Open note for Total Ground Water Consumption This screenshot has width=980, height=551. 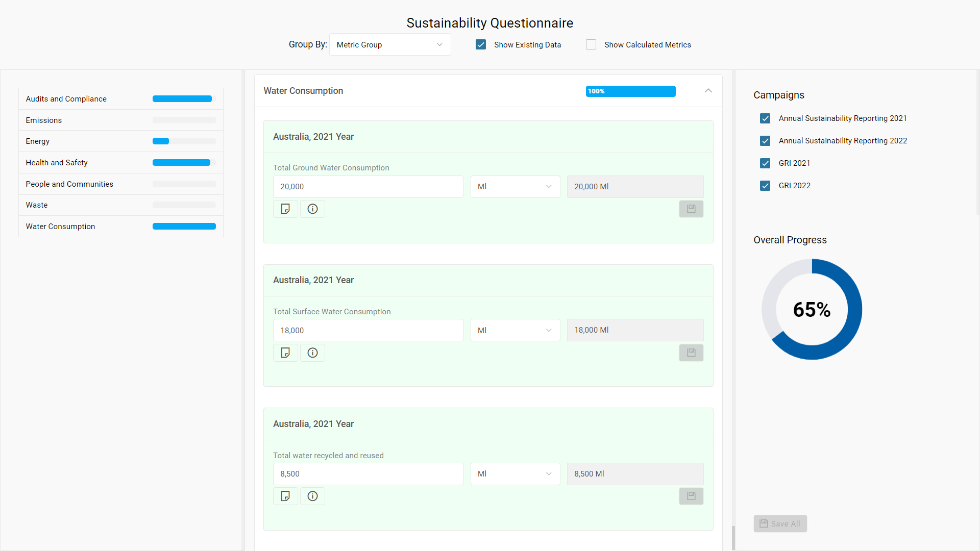coord(285,209)
